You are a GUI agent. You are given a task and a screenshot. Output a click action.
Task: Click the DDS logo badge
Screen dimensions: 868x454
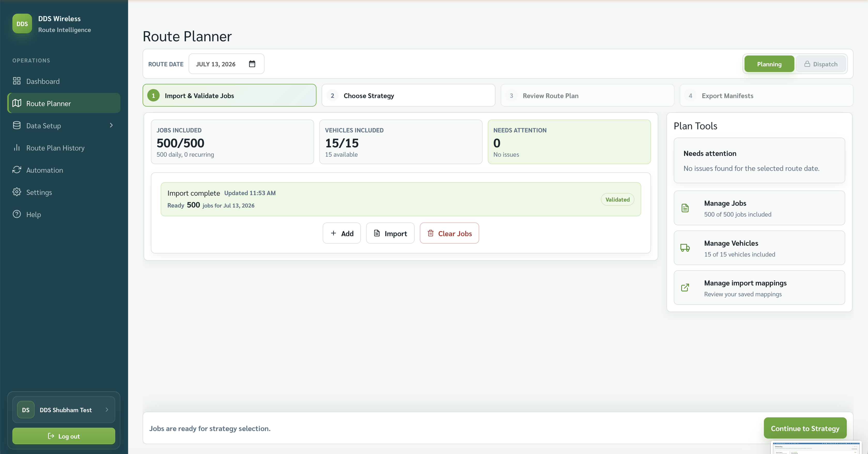(22, 23)
